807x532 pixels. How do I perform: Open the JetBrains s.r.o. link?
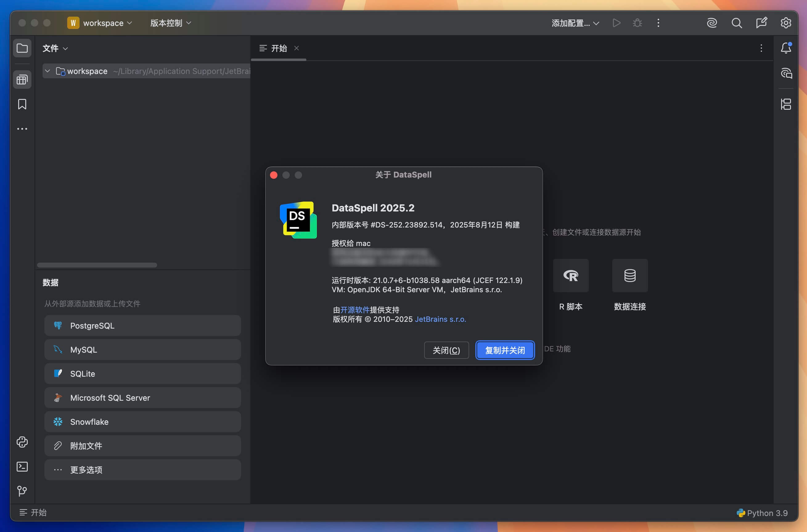coord(440,319)
